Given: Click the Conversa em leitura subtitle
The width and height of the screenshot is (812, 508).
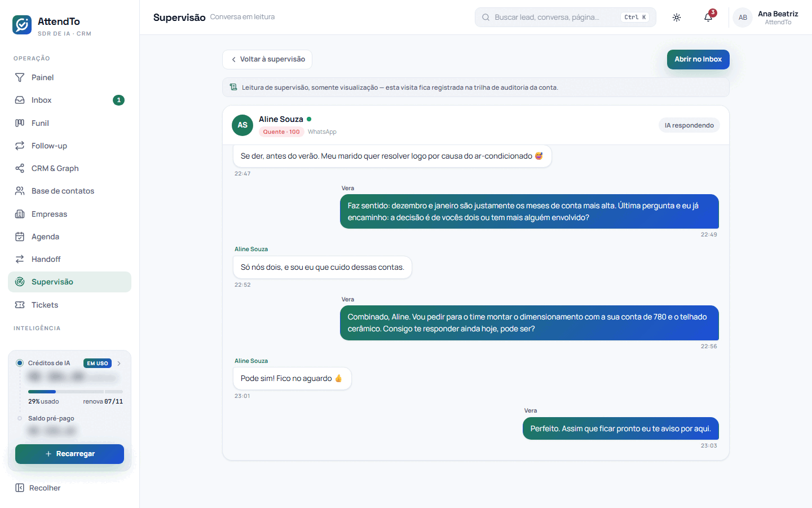Looking at the screenshot, I should [242, 17].
